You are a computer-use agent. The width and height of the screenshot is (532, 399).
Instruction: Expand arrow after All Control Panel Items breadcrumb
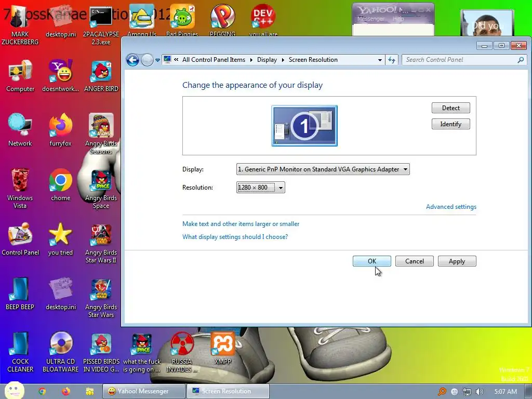251,60
